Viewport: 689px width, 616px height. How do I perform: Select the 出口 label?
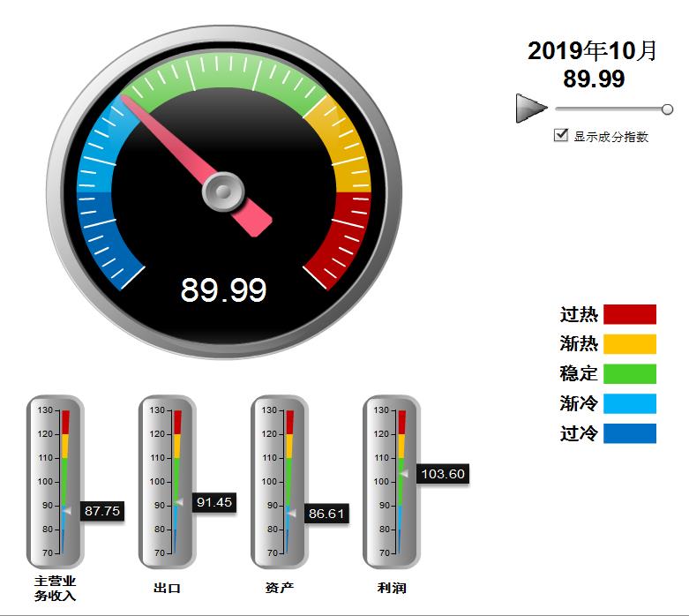point(167,588)
